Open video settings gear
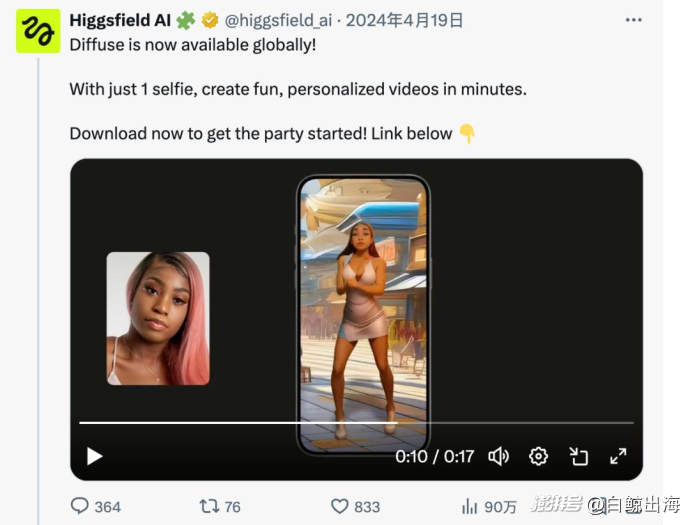Viewport: 690px width, 525px height. 538,456
